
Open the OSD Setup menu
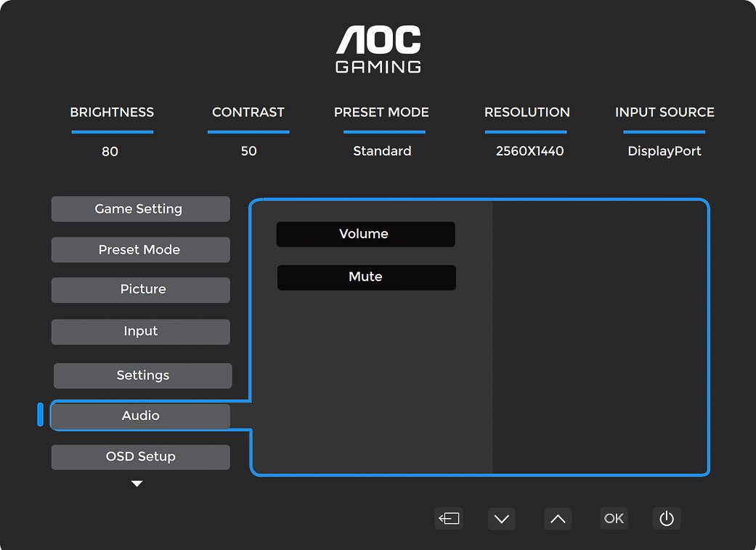pos(140,457)
